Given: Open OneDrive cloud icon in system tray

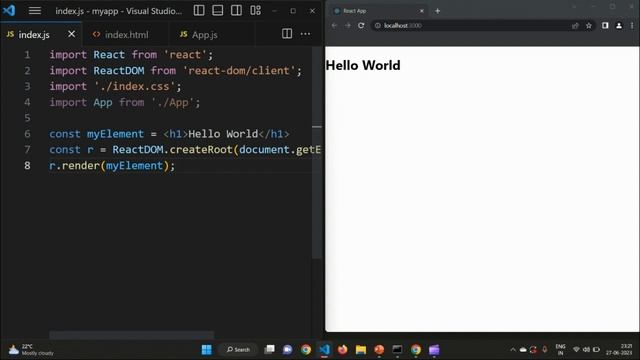Looking at the screenshot, I should (523, 350).
